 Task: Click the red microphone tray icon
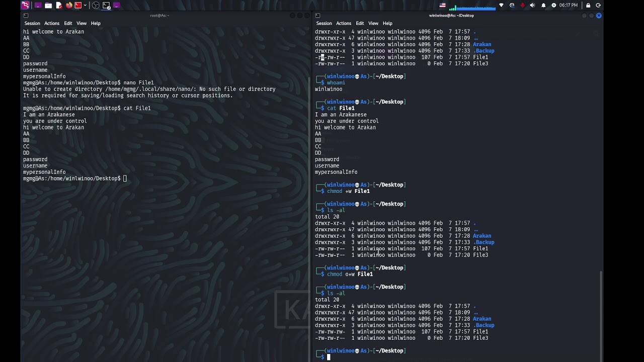click(x=522, y=5)
